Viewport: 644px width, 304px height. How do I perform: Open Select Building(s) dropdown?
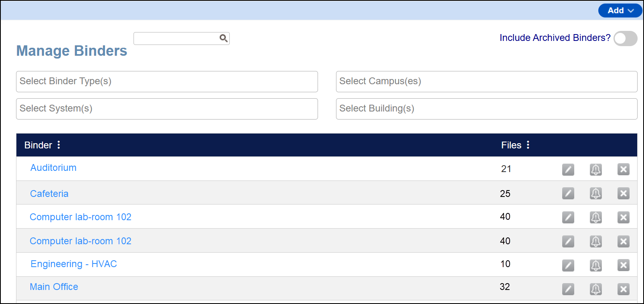(x=486, y=109)
